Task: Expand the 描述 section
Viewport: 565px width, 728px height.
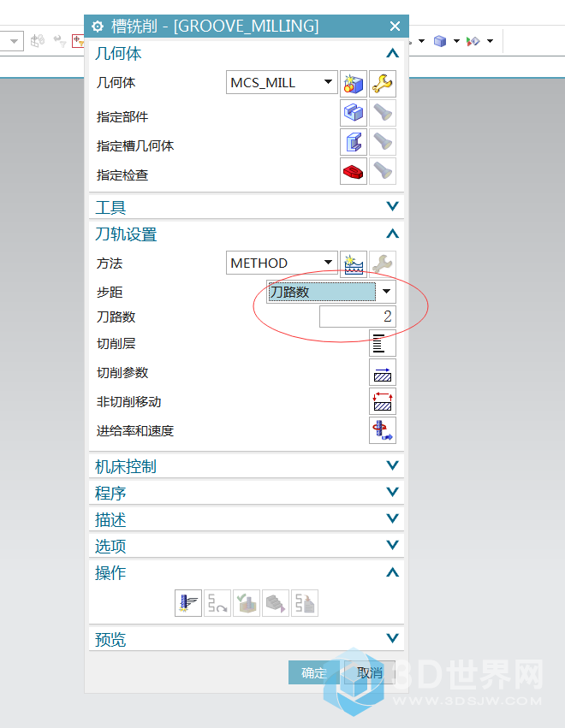Action: coord(393,518)
